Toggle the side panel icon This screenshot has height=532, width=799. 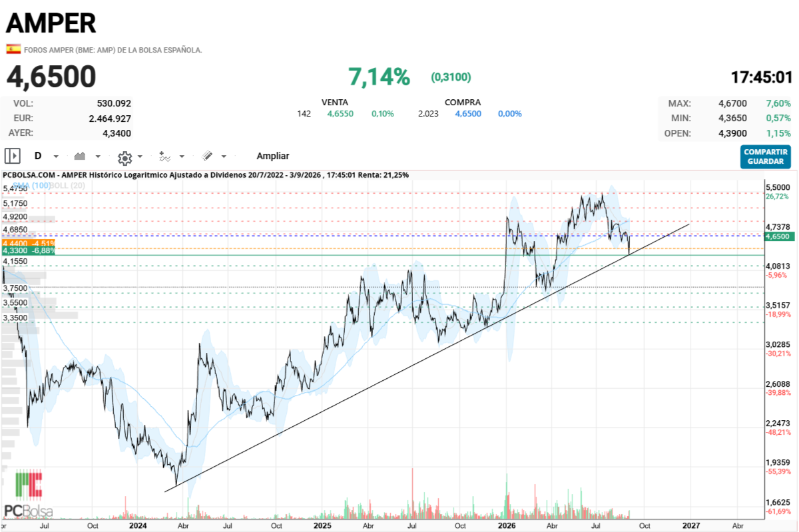[x=13, y=156]
